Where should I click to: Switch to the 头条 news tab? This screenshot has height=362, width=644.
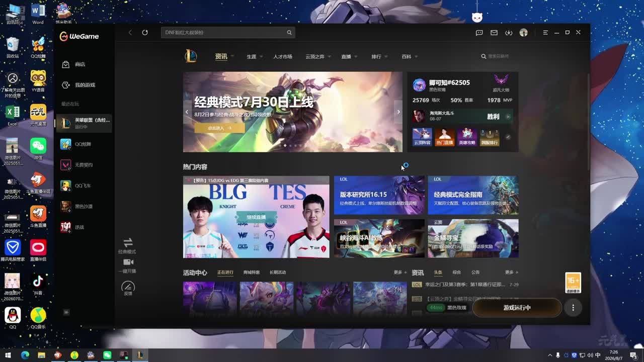click(438, 273)
